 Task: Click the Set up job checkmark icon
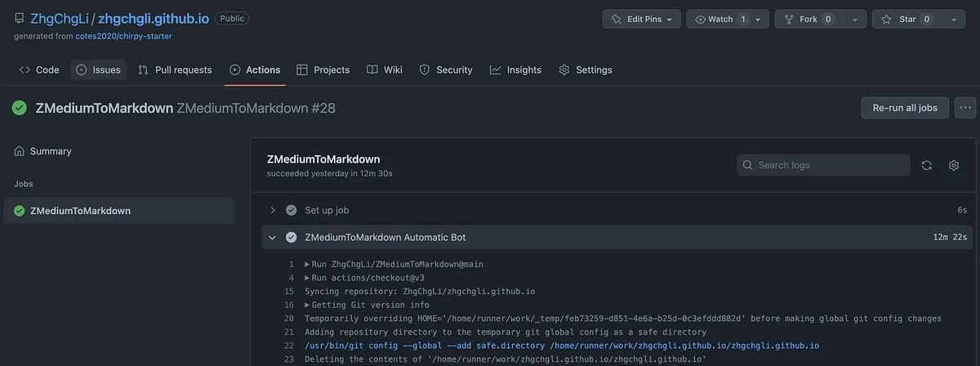tap(291, 210)
